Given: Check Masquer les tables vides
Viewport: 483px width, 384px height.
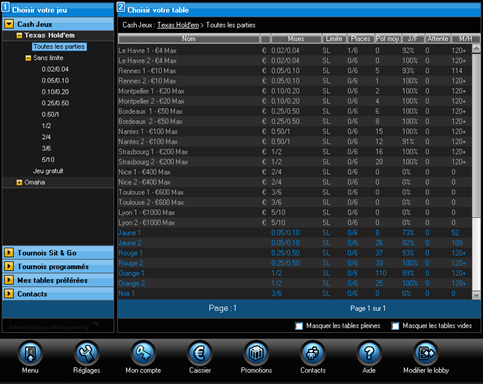Looking at the screenshot, I should tap(395, 326).
